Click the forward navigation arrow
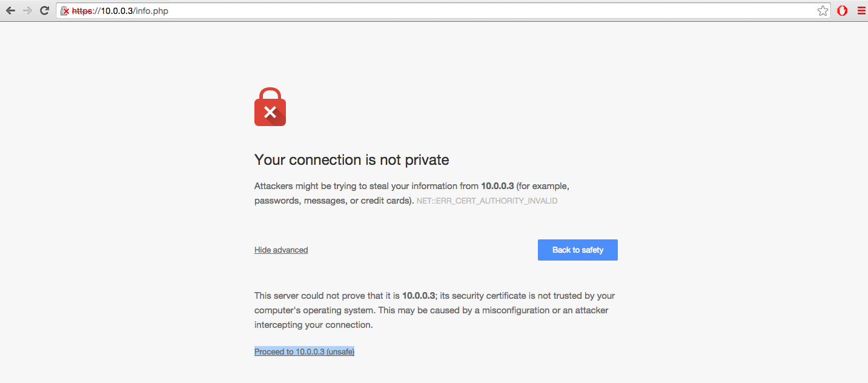Screen dimensions: 868x383 27,11
